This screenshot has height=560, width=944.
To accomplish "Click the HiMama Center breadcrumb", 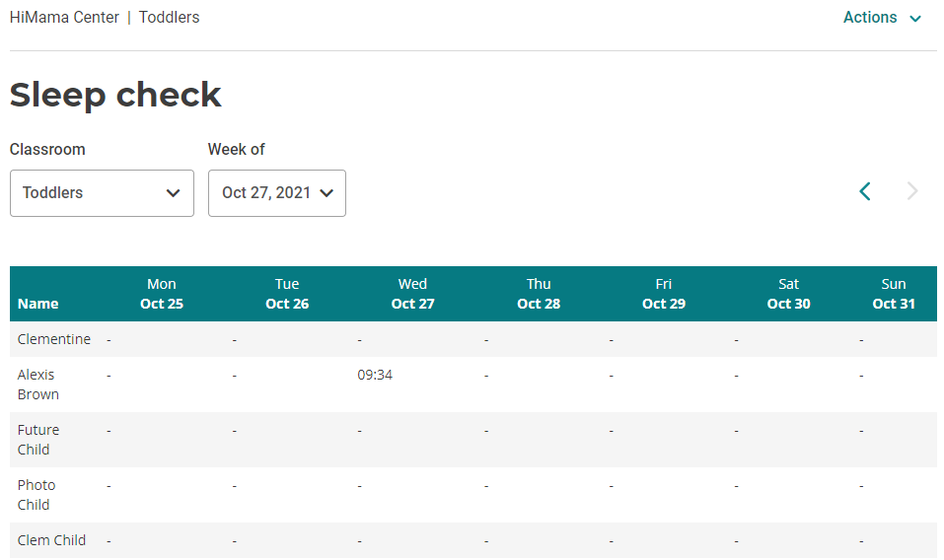I will pos(64,18).
